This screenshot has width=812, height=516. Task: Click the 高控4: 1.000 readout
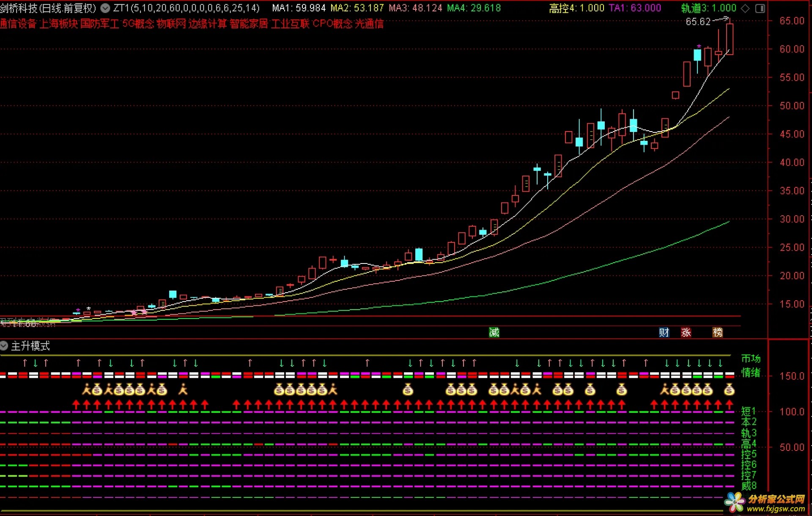tap(576, 8)
